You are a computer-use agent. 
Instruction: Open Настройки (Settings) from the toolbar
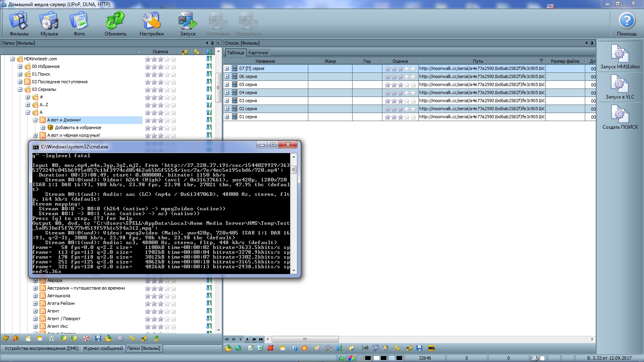click(152, 24)
